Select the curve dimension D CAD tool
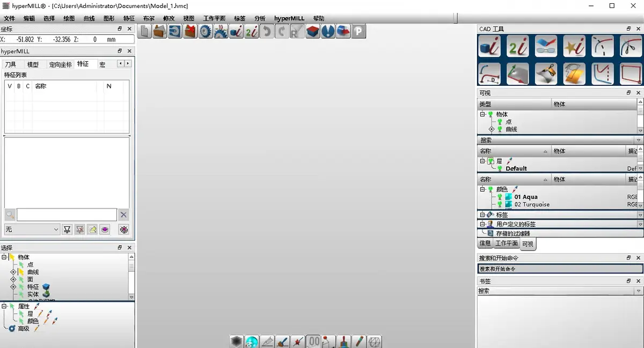The image size is (644, 348). [x=489, y=74]
